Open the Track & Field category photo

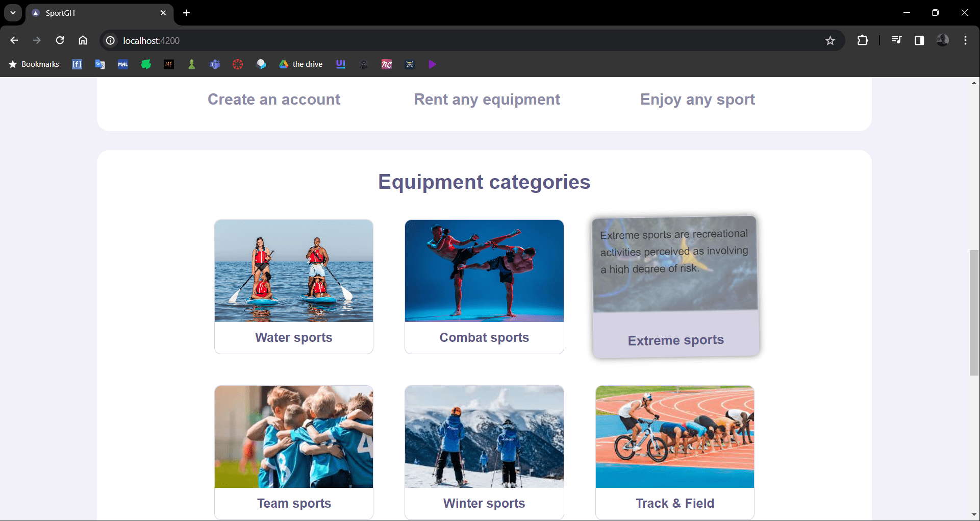tap(675, 437)
